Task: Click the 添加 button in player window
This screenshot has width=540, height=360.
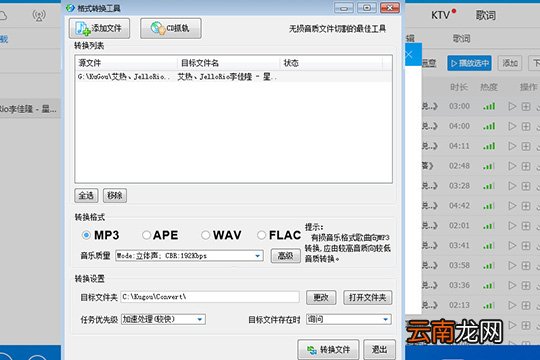Action: (510, 63)
